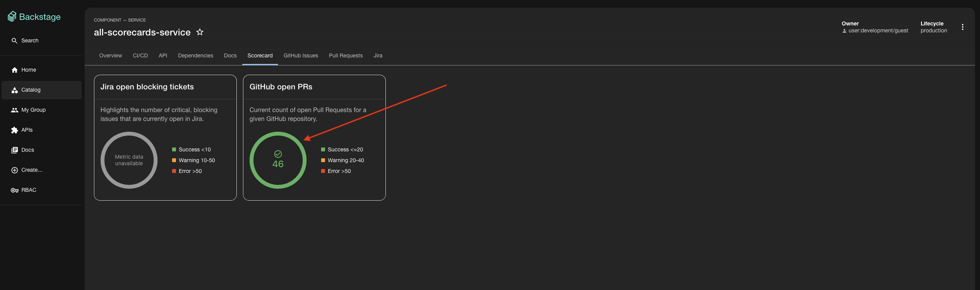Click the Lifecycle "production" value
Image resolution: width=980 pixels, height=290 pixels.
click(934, 30)
